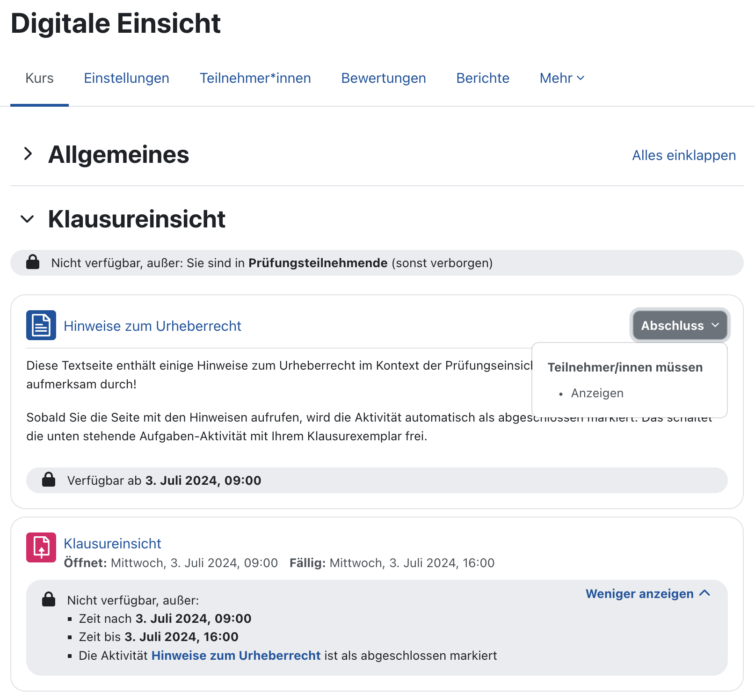Viewport: 755px width, 700px height.
Task: Open the Klausureinsicht assignment link
Action: coord(113,543)
